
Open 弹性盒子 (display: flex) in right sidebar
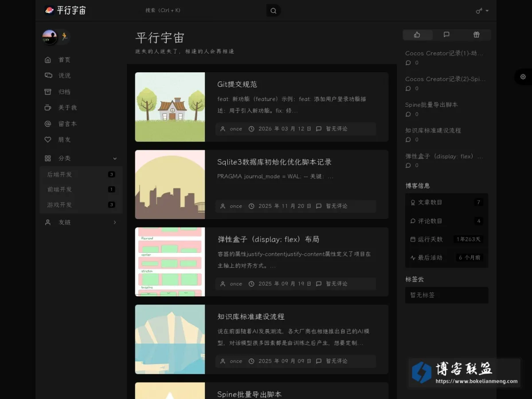pyautogui.click(x=444, y=156)
